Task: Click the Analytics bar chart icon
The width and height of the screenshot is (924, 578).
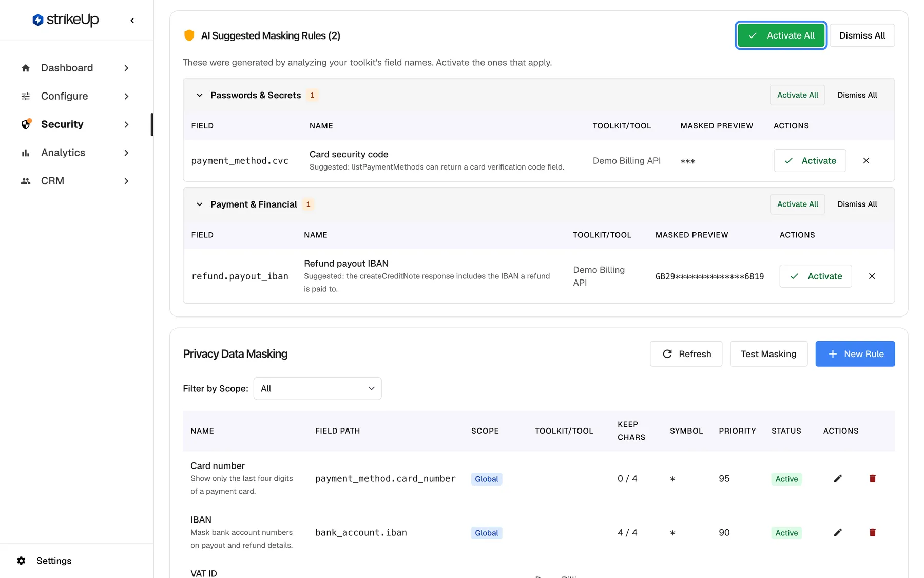Action: tap(26, 153)
